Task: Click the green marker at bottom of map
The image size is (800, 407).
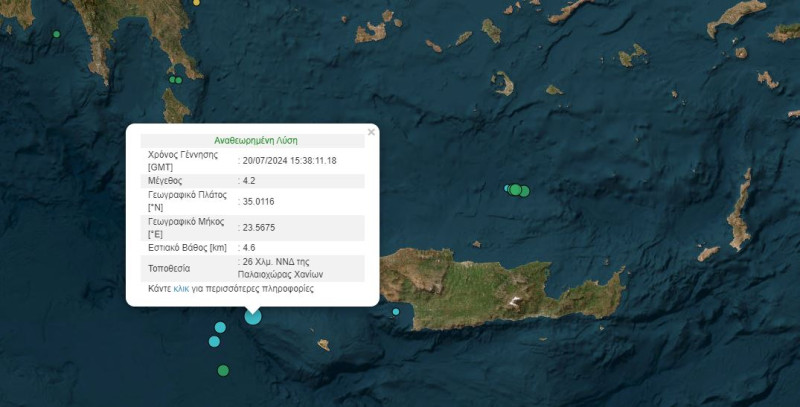Action: point(223,370)
